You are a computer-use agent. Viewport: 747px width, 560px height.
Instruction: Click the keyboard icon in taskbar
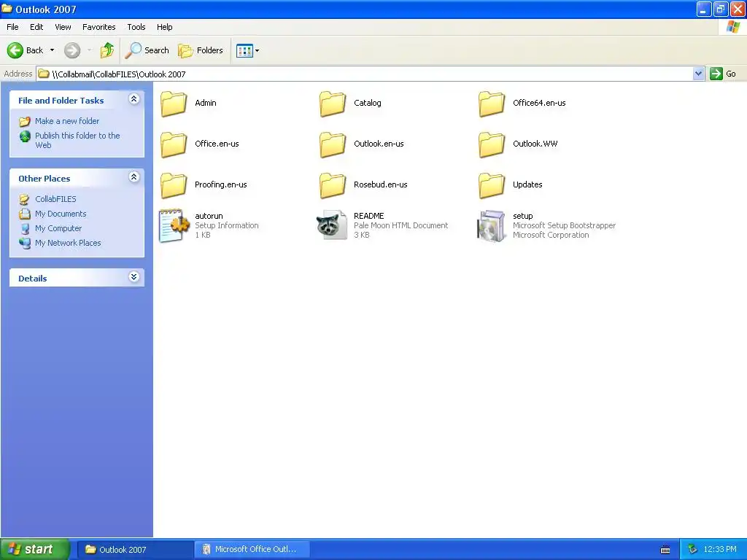(665, 550)
